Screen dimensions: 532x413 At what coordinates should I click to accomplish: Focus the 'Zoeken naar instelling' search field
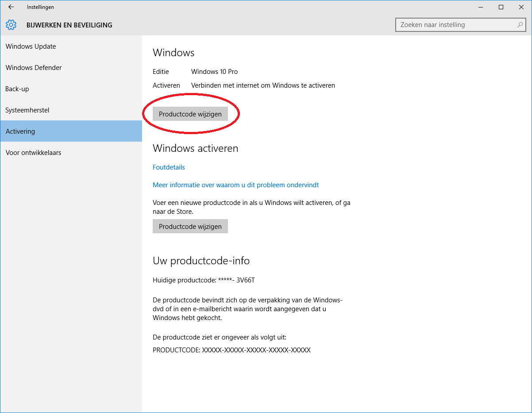point(460,25)
